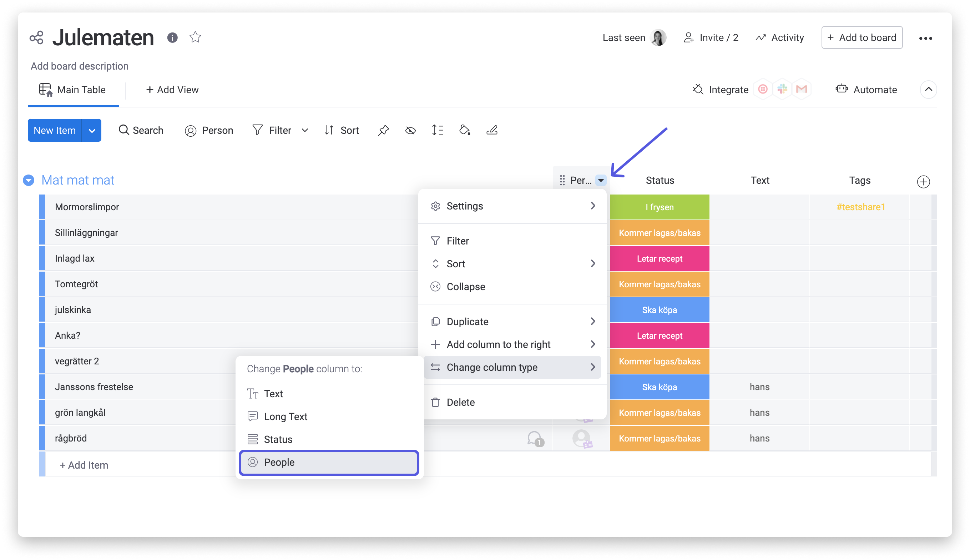Screen dimensions: 970x560
Task: Click Kommer lagas/bakas status for Tomtegröt
Action: tap(660, 284)
